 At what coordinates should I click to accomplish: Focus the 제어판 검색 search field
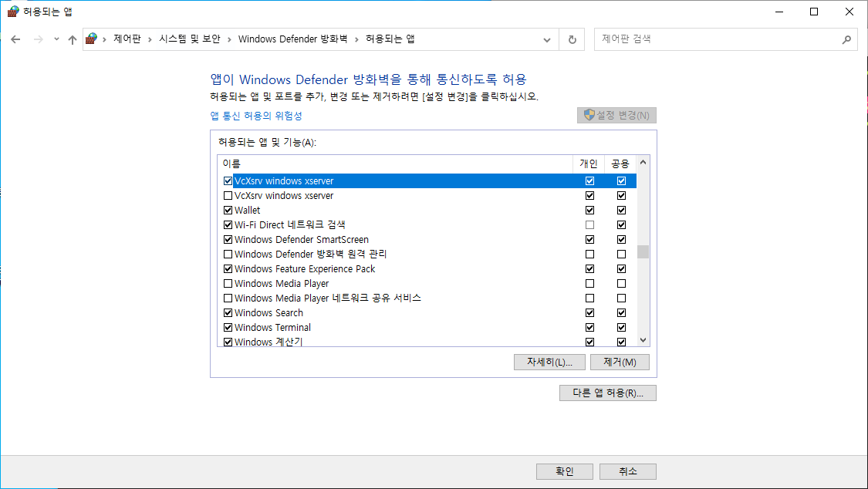[x=726, y=39]
